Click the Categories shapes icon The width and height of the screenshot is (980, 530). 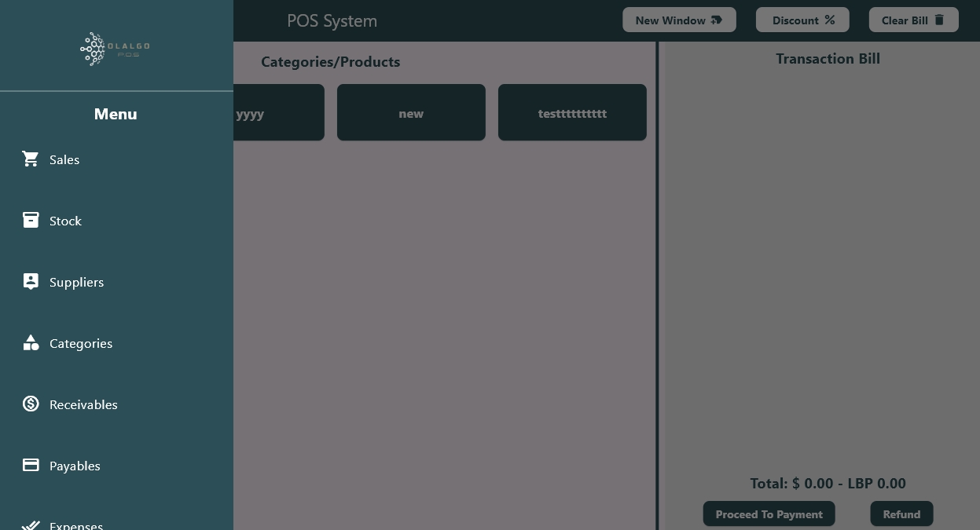31,343
